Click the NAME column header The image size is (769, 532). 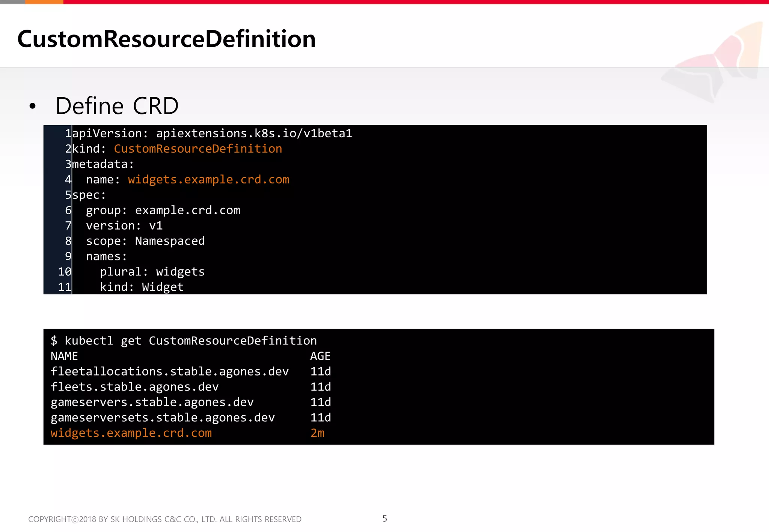[x=64, y=356]
